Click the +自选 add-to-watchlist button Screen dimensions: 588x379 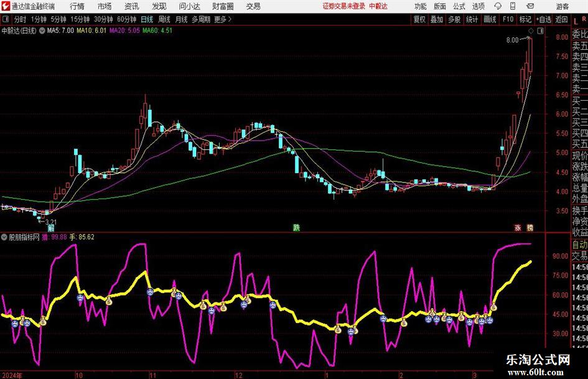543,19
